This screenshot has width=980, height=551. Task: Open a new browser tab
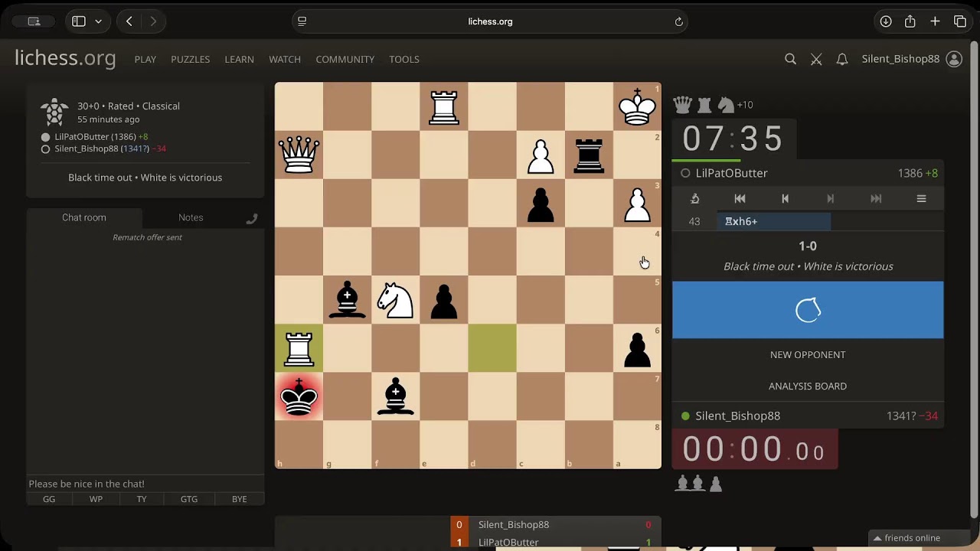tap(935, 21)
